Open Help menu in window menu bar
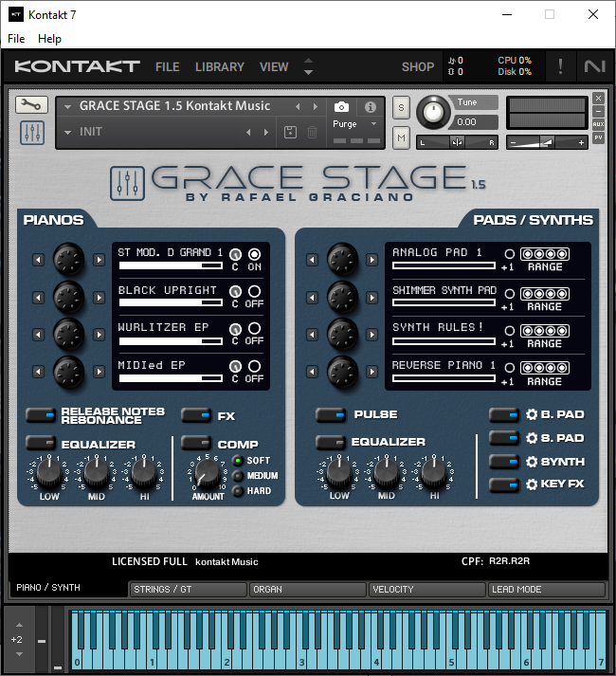616x676 pixels. (x=49, y=39)
